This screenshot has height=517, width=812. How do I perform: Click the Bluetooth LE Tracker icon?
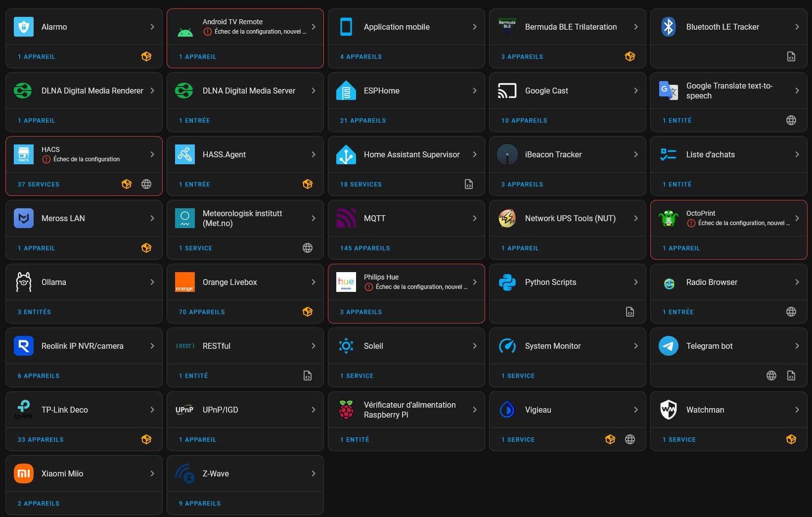click(669, 27)
